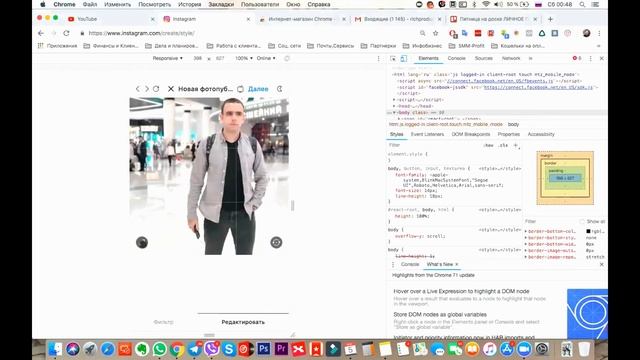Switch to the Редактировать tab
The height and width of the screenshot is (360, 640).
(243, 322)
